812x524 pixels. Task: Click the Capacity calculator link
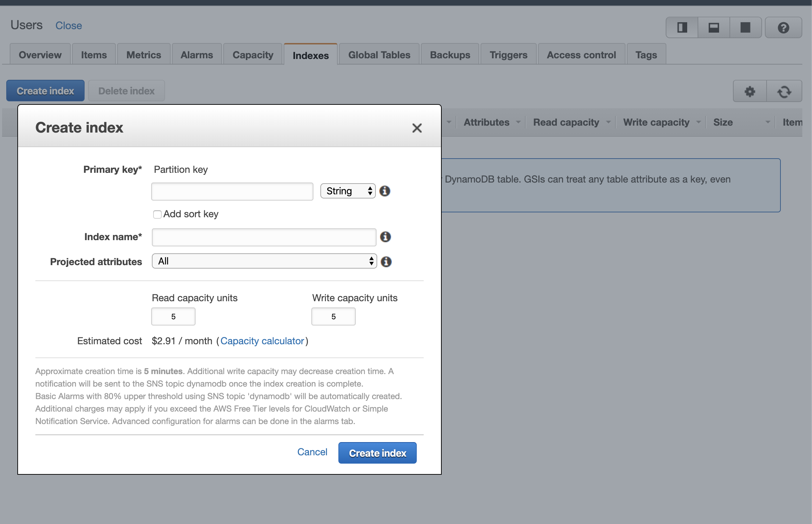(x=262, y=341)
